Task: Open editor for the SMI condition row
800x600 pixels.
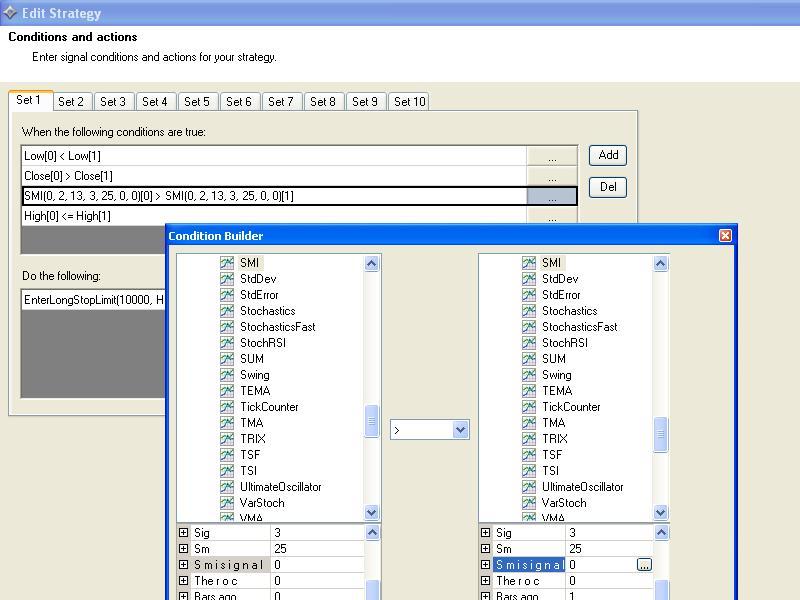Action: pyautogui.click(x=552, y=196)
